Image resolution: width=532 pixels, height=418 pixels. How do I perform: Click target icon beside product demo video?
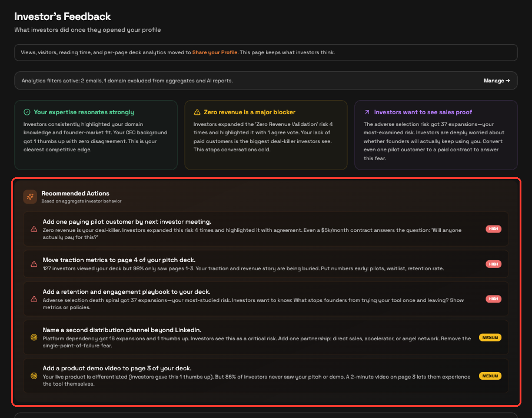point(34,376)
